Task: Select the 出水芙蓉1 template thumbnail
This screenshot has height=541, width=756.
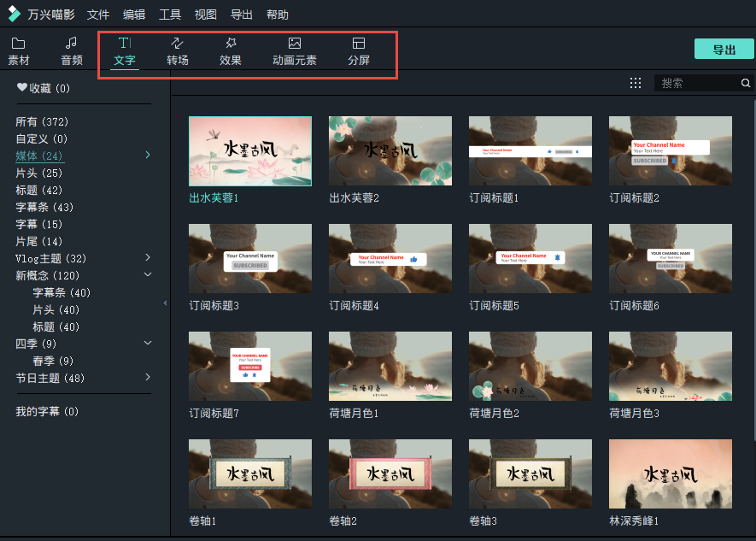Action: click(249, 150)
